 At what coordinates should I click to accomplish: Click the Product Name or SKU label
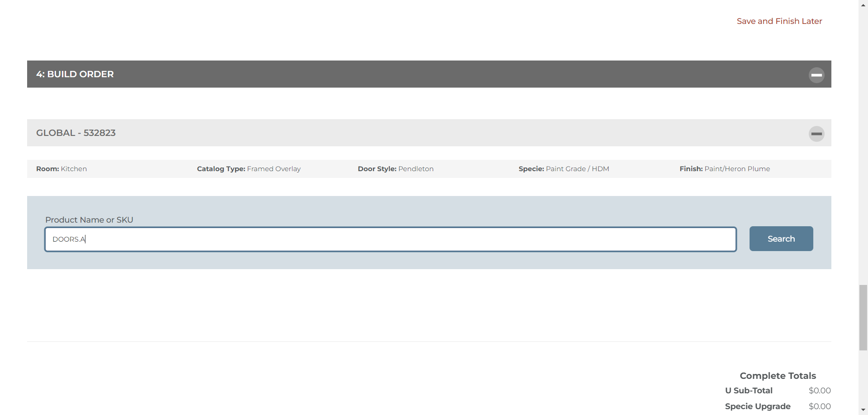tap(89, 220)
